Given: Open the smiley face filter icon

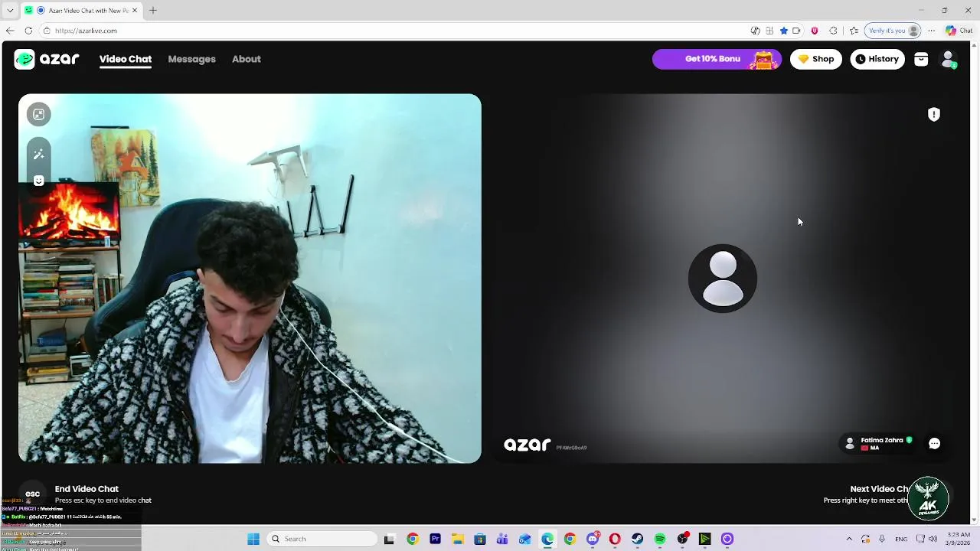Looking at the screenshot, I should [38, 181].
